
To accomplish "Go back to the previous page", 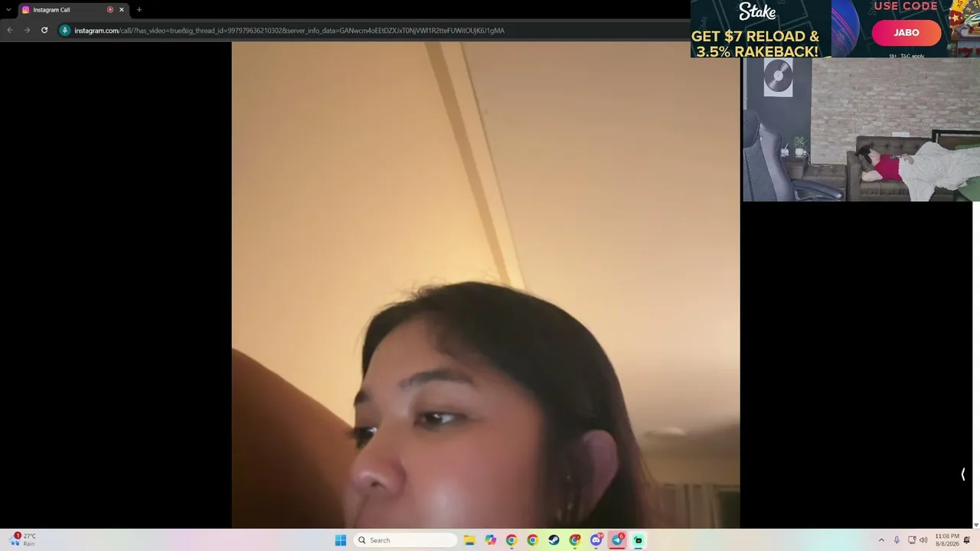I will (10, 31).
